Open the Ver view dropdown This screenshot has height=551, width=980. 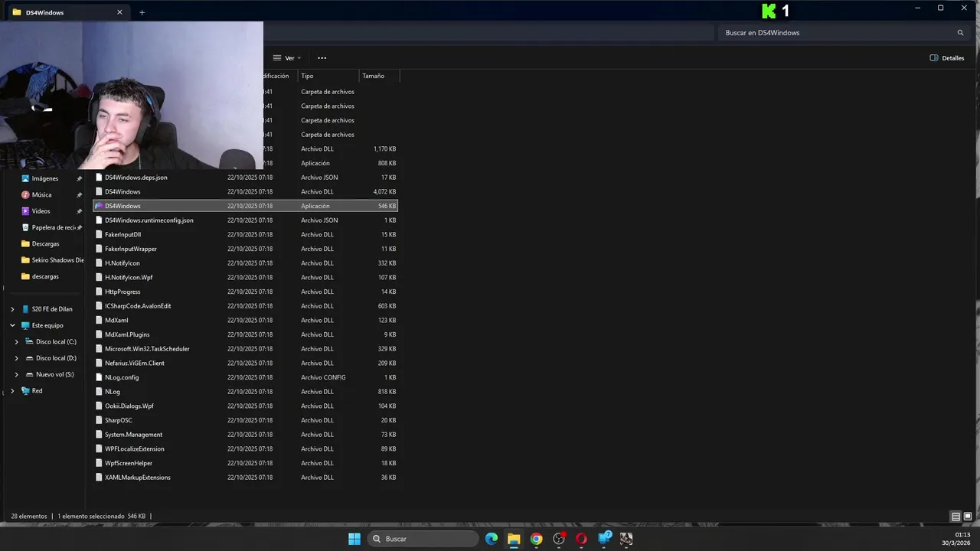(x=287, y=58)
